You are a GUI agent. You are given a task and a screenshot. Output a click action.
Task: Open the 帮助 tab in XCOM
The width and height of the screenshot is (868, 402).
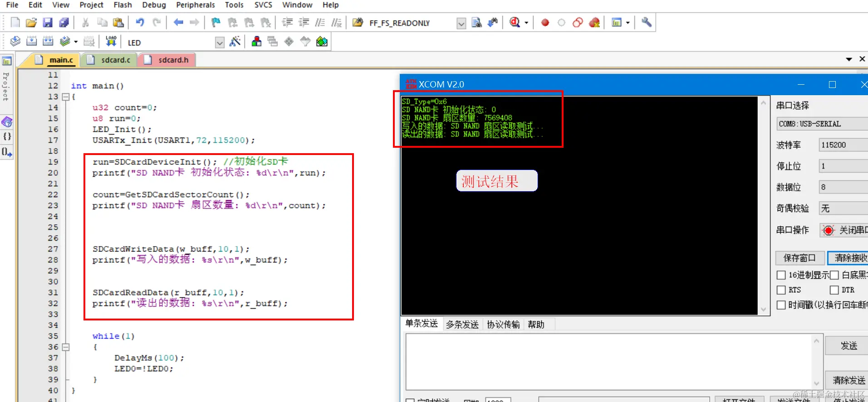click(536, 325)
